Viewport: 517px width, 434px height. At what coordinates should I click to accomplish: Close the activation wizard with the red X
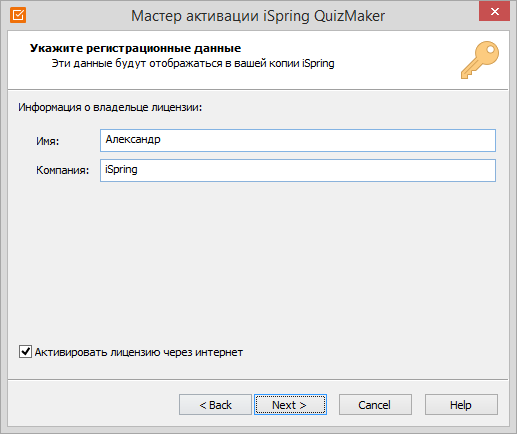494,12
